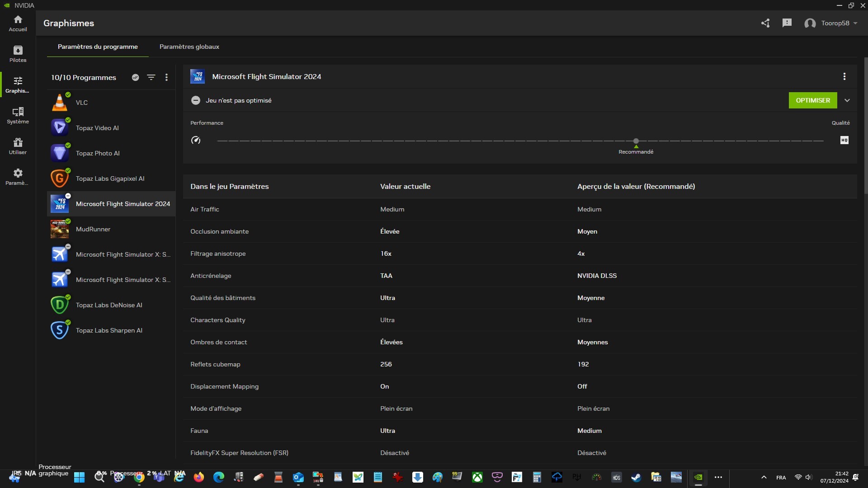Open Paramètres gear in sidebar
The image size is (868, 488).
coord(18,177)
